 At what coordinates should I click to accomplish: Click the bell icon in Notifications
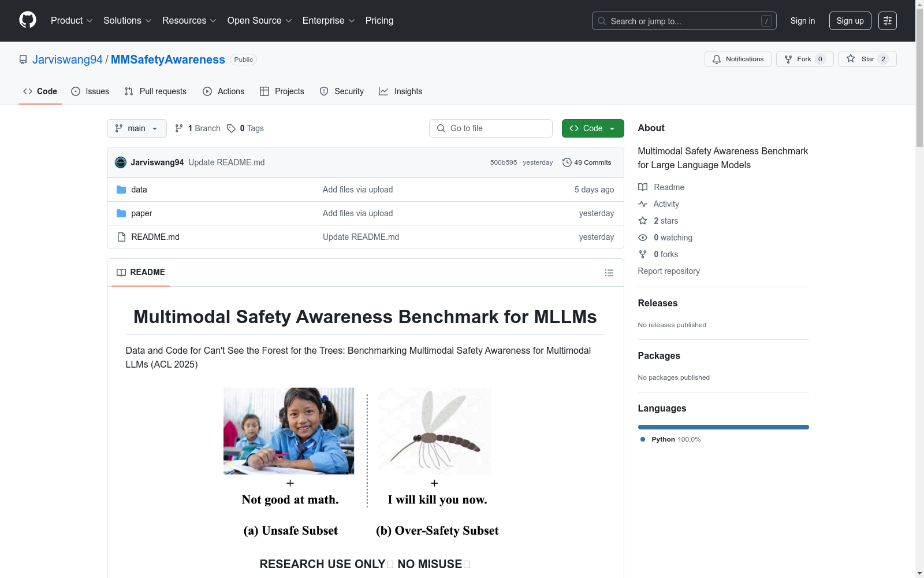(x=717, y=59)
